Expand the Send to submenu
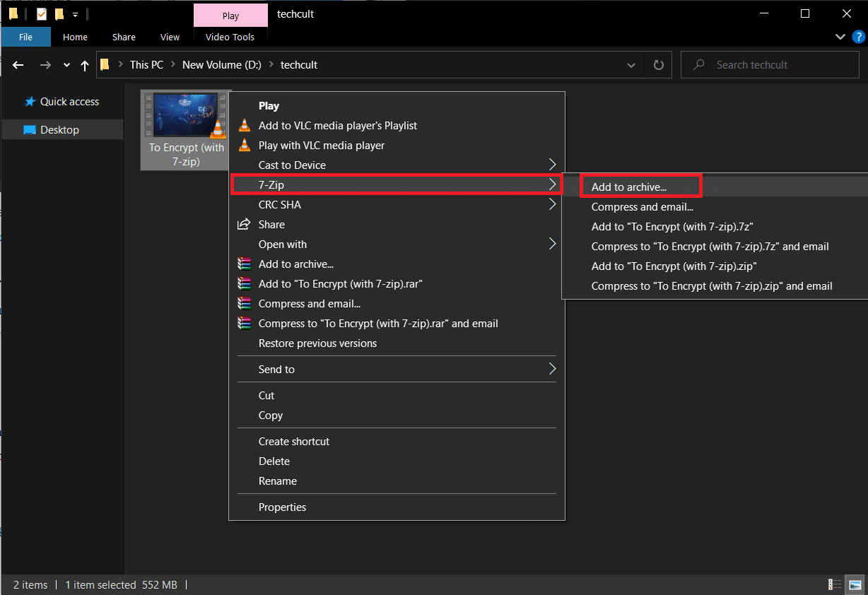Screen dimensions: 868x595 pos(551,369)
